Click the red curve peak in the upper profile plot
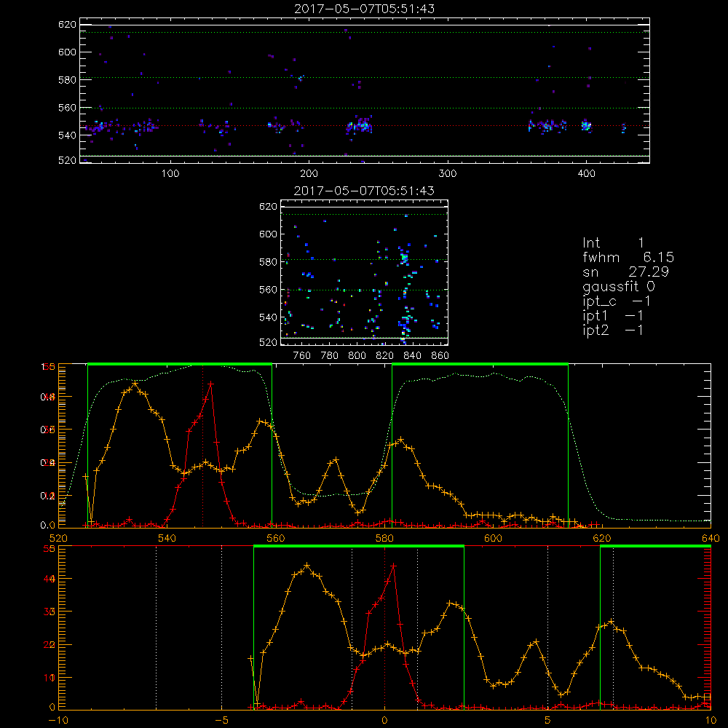 [x=211, y=384]
